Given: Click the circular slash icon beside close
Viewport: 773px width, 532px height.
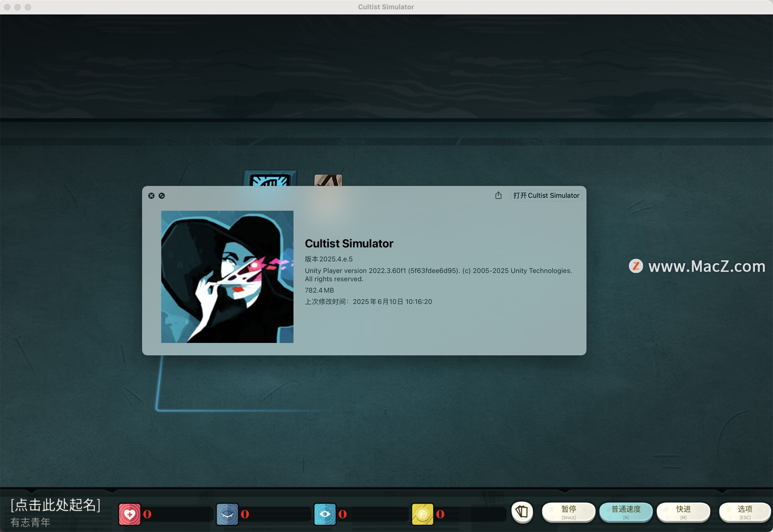Looking at the screenshot, I should [162, 196].
